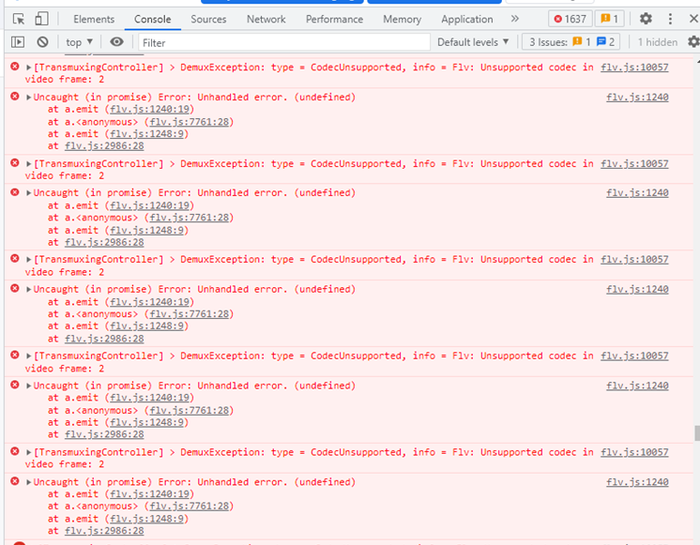This screenshot has height=545, width=700.
Task: Toggle the live expression eye icon
Action: click(117, 42)
